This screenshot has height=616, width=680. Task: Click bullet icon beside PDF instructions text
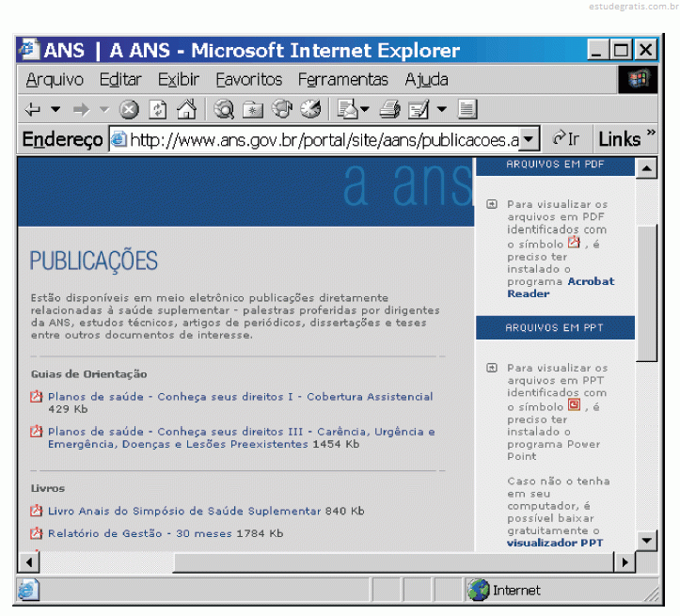pyautogui.click(x=491, y=204)
